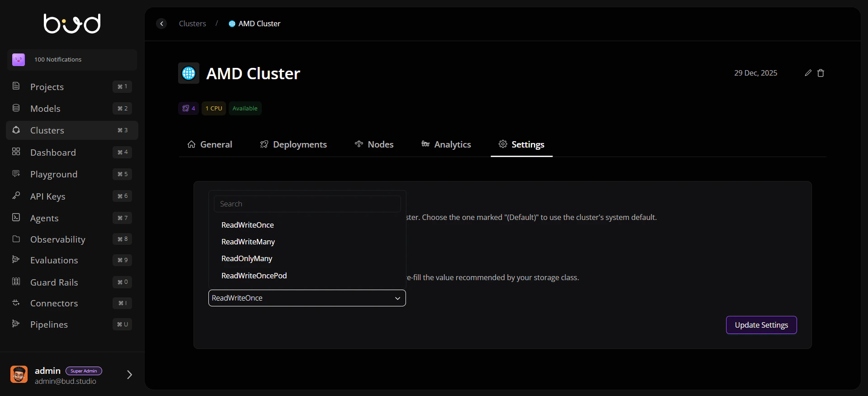Go to Models in the sidebar
The width and height of the screenshot is (868, 396).
(72, 109)
